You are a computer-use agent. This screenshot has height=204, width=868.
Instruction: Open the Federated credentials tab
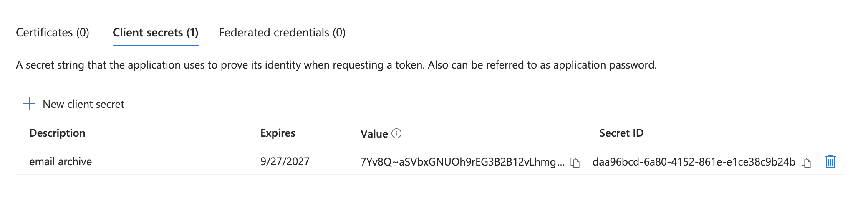(282, 33)
